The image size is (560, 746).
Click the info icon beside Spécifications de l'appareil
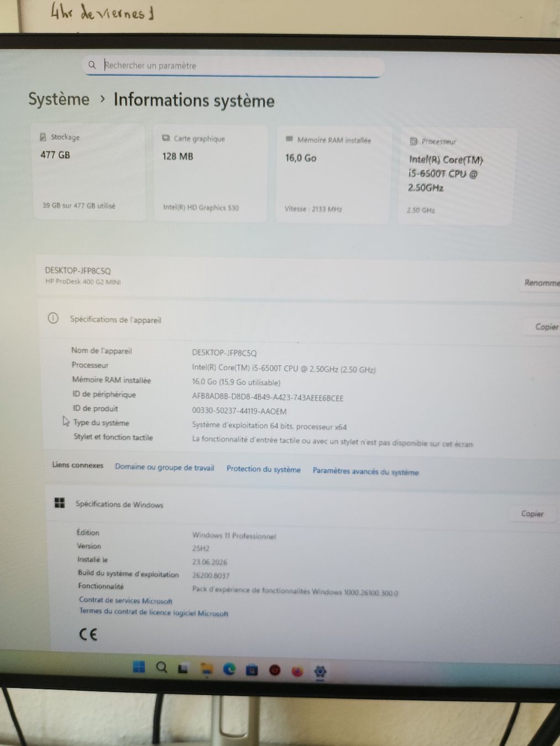53,318
